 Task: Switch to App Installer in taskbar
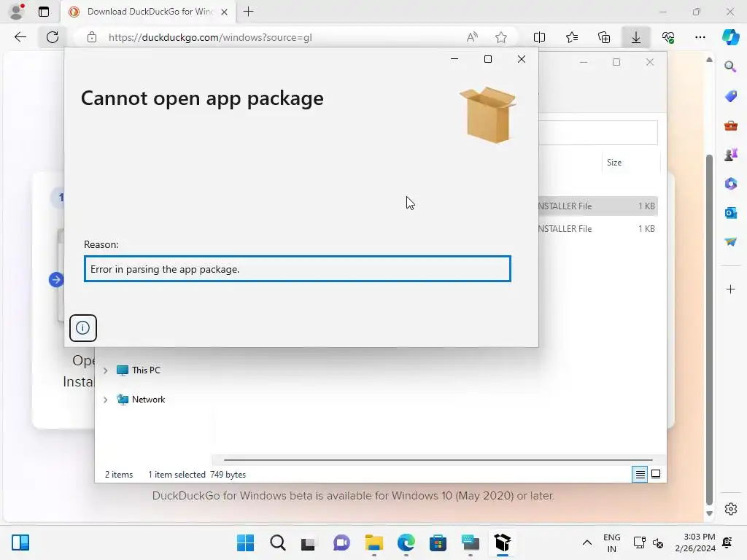[x=502, y=542]
